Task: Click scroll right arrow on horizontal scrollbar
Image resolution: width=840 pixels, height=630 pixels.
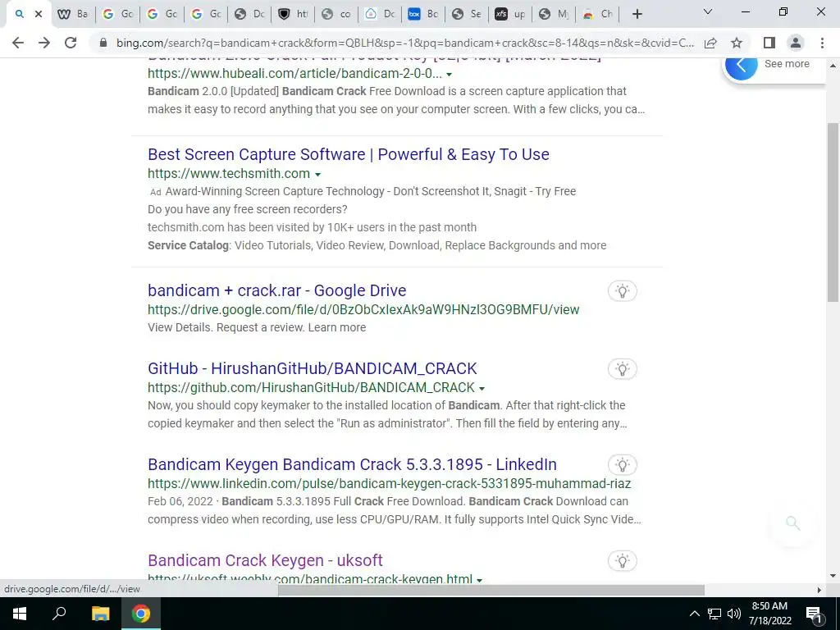Action: coord(819,590)
